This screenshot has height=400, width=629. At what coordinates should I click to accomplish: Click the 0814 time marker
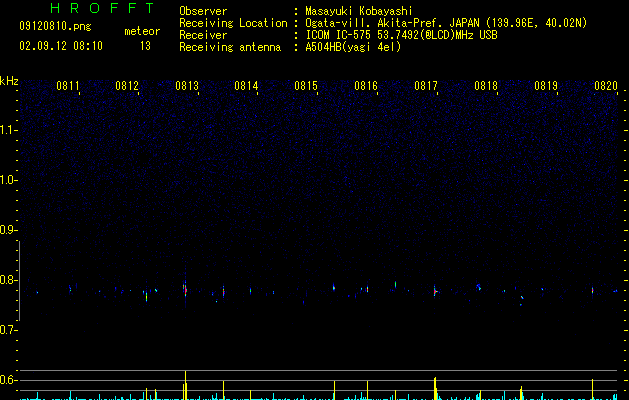246,86
